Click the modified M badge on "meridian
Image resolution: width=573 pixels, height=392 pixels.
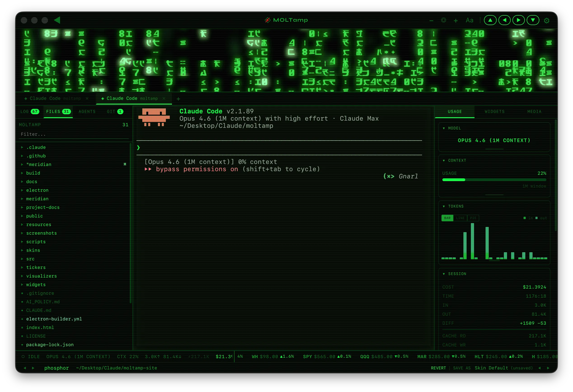(x=125, y=164)
